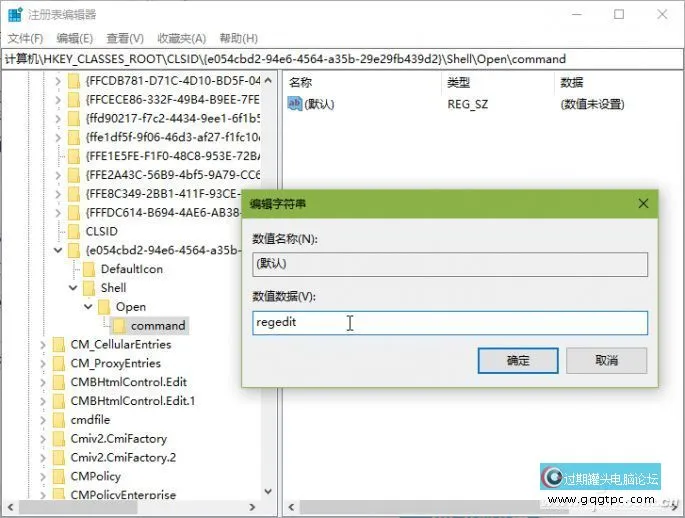Screen dimensions: 685x518
Task: Collapse the {e054cbd2-94e6-4564 key
Action: pyautogui.click(x=58, y=250)
